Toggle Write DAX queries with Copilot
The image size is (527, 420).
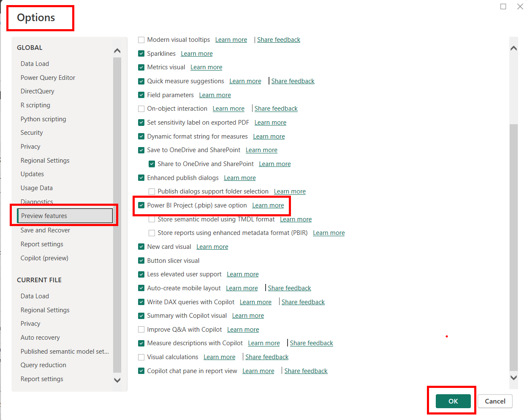[x=141, y=302]
